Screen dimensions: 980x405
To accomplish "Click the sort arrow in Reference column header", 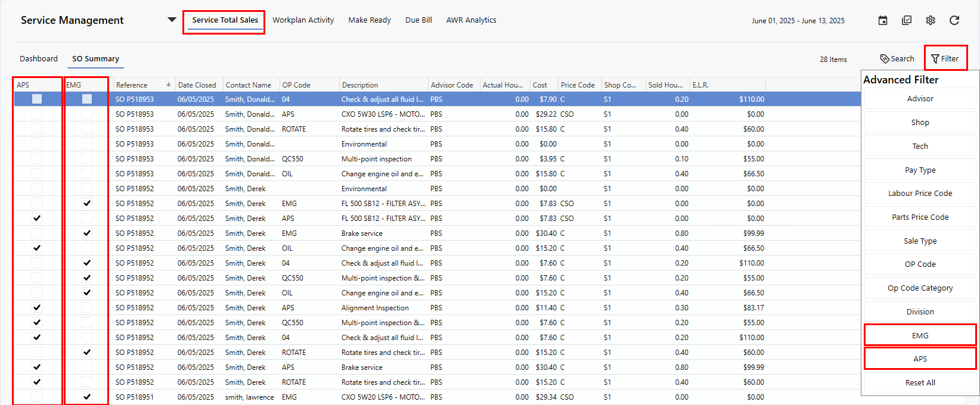I will coord(169,85).
